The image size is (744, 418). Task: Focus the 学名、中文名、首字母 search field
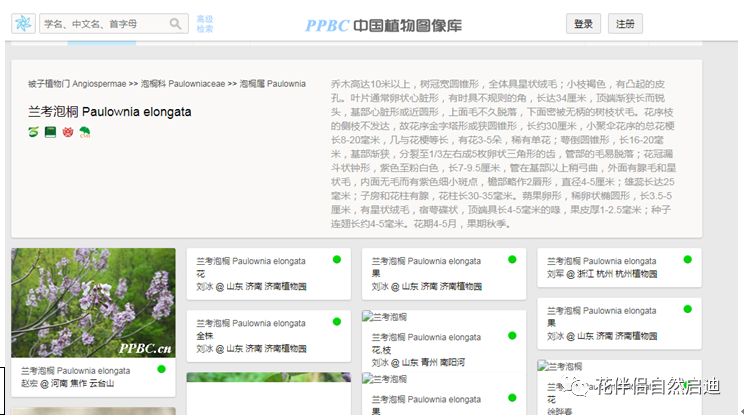[114, 24]
